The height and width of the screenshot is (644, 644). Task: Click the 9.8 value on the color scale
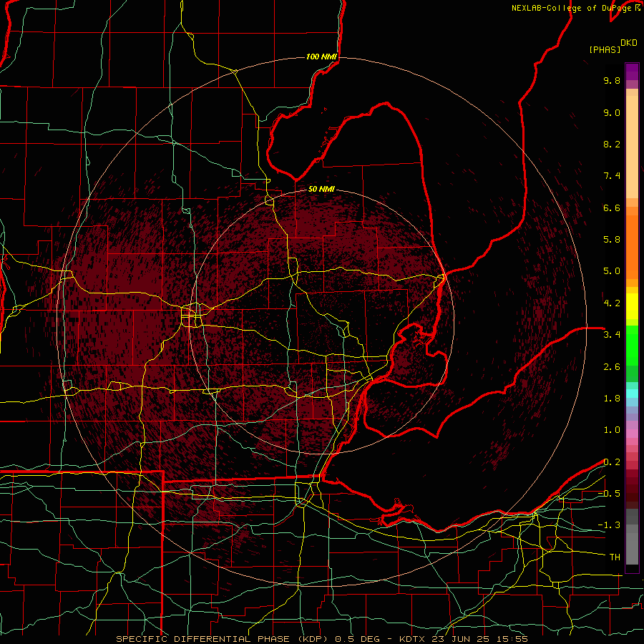[612, 80]
